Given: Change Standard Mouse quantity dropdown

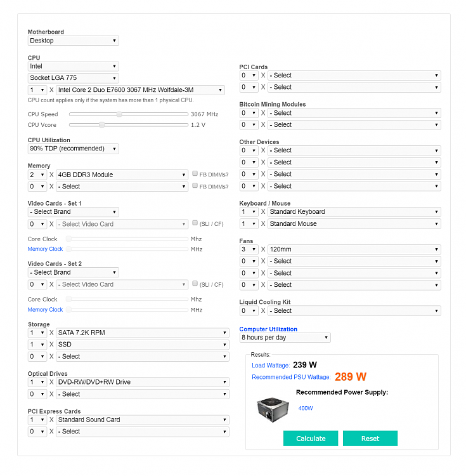Looking at the screenshot, I should click(x=249, y=224).
